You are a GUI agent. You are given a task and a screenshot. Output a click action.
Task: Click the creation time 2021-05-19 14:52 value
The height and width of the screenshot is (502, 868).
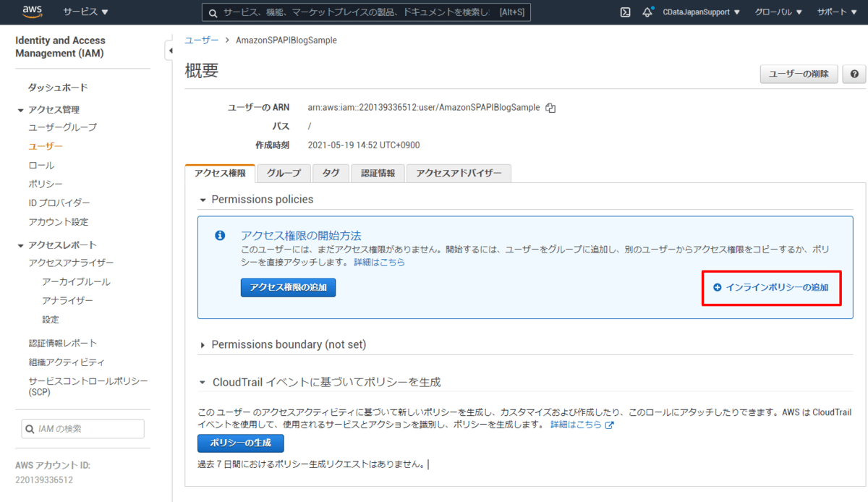tap(364, 145)
